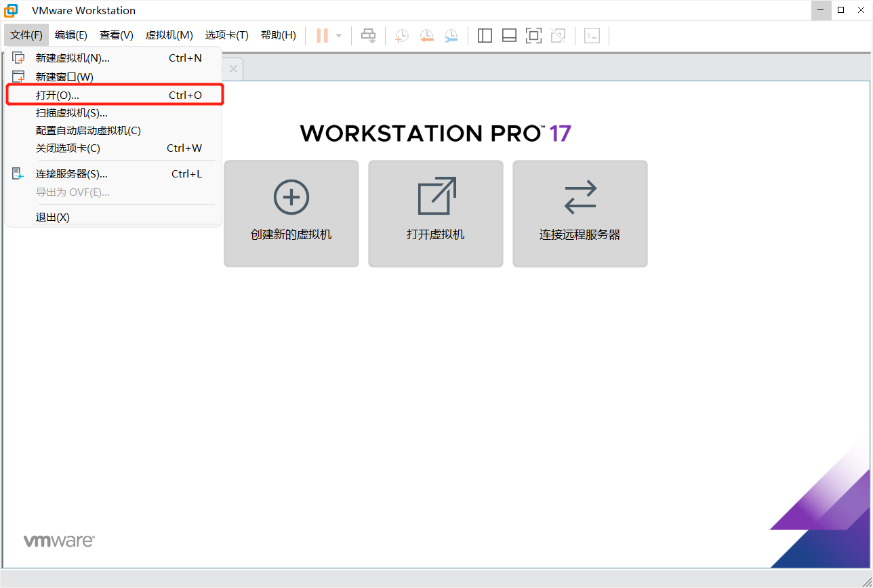Choose 退出(X) to quit the application
The image size is (873, 588).
click(x=113, y=217)
